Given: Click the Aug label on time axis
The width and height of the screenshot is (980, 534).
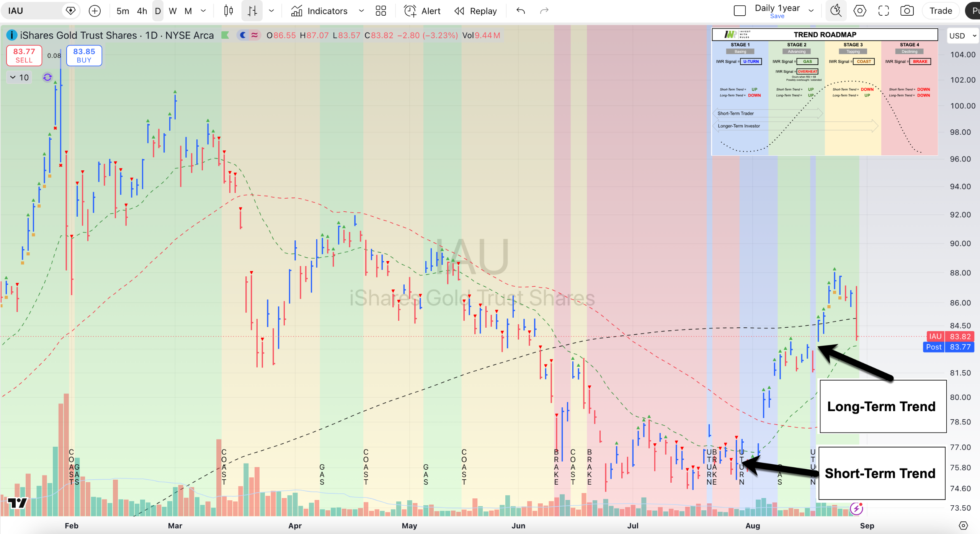Looking at the screenshot, I should 753,526.
